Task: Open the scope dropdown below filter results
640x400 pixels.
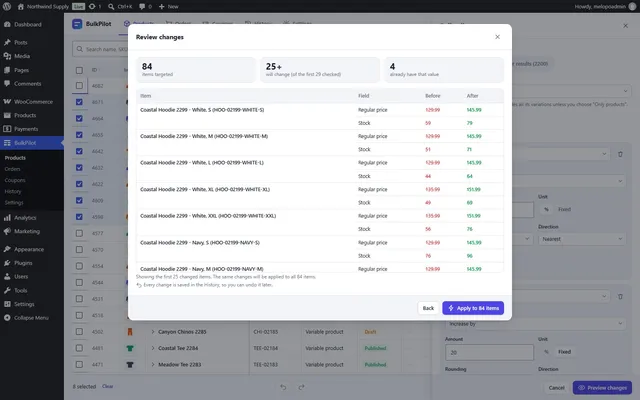Action: point(571,91)
